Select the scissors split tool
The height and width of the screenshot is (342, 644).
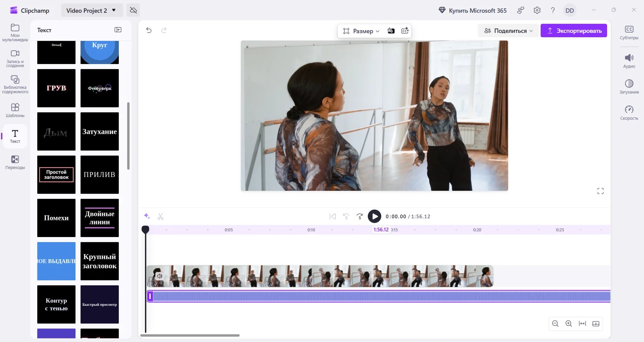point(161,217)
